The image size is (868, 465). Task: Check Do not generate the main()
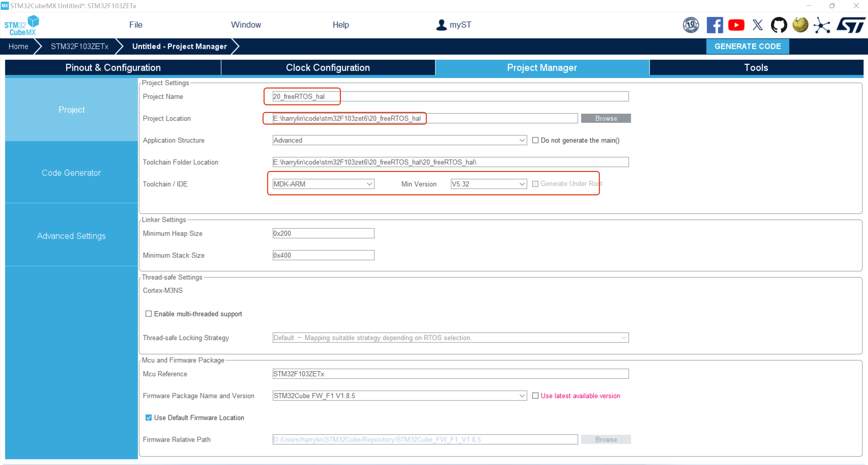(535, 140)
